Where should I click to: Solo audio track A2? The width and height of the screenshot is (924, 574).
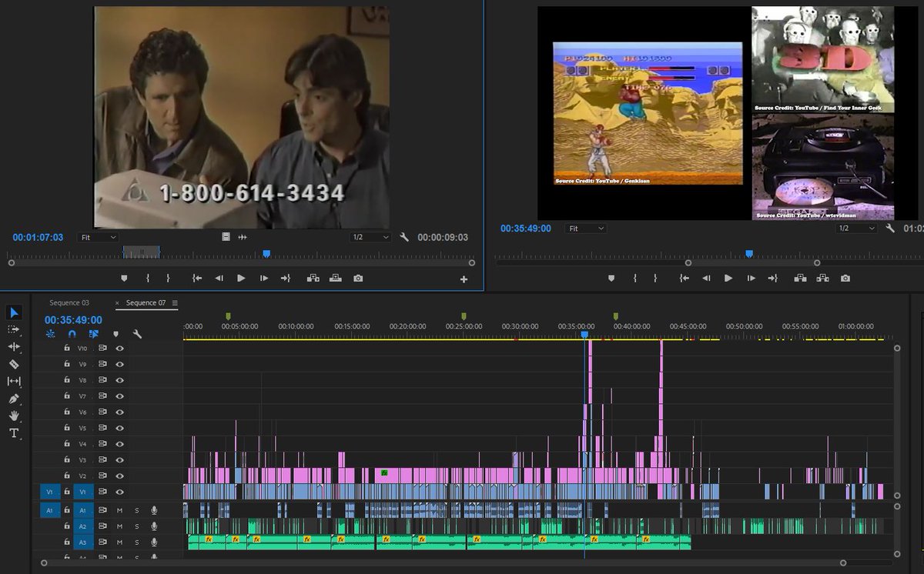tap(137, 526)
